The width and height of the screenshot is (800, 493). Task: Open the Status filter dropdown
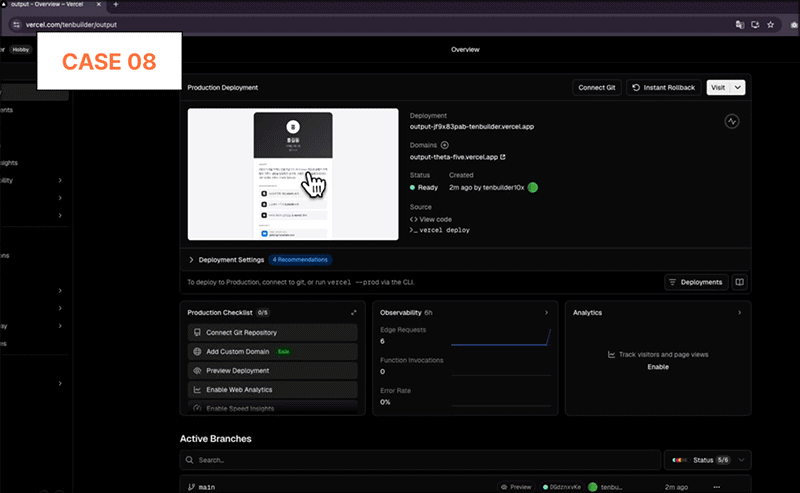707,460
